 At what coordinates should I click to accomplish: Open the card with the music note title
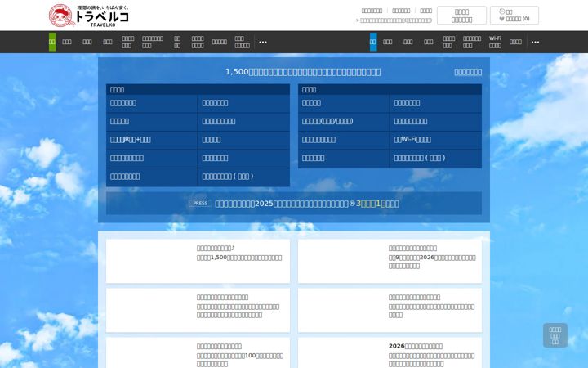(x=198, y=261)
